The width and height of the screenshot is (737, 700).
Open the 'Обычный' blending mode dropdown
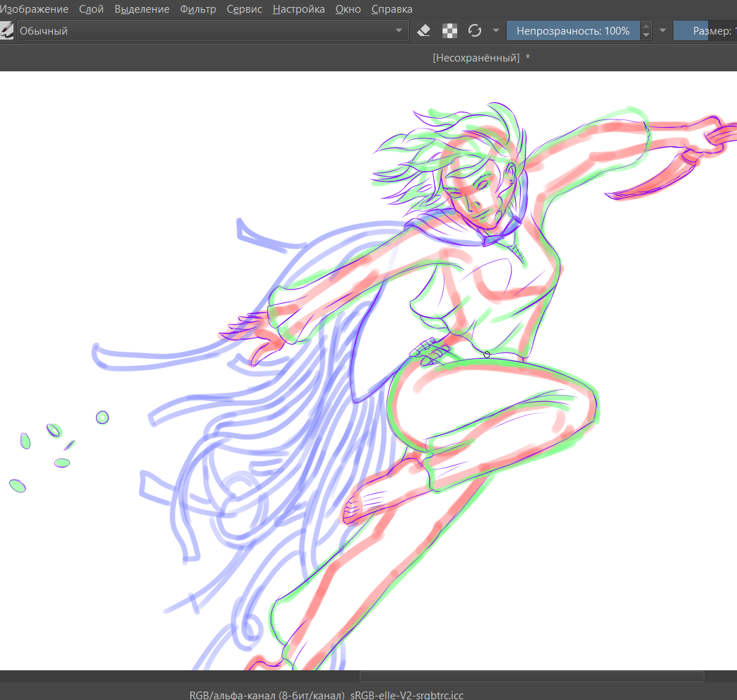coord(212,31)
